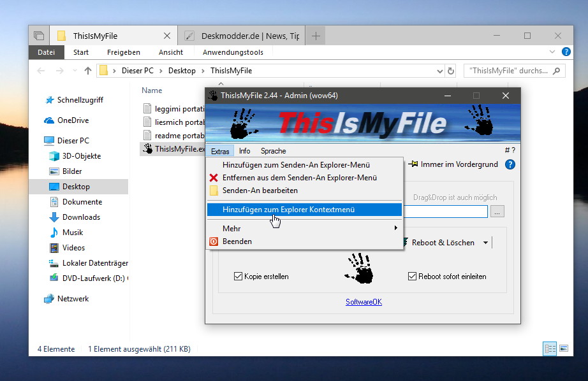Close the ThisIsMyFile Explorer tab
The image size is (588, 381).
tap(167, 36)
